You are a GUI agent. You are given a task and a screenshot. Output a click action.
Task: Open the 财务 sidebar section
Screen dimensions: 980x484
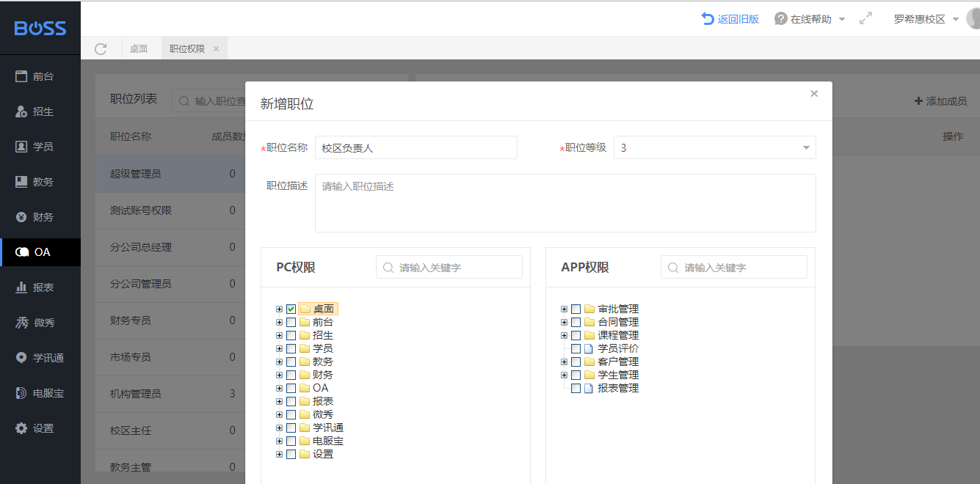40,217
